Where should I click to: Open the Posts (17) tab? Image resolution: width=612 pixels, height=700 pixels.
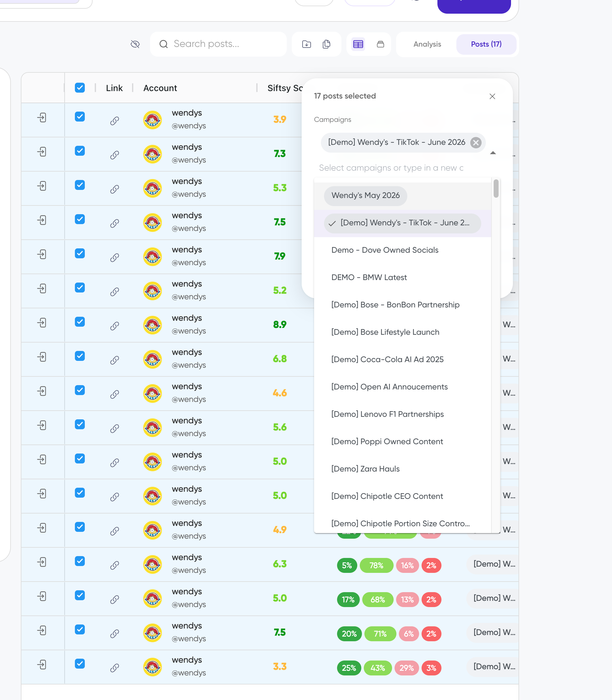486,44
